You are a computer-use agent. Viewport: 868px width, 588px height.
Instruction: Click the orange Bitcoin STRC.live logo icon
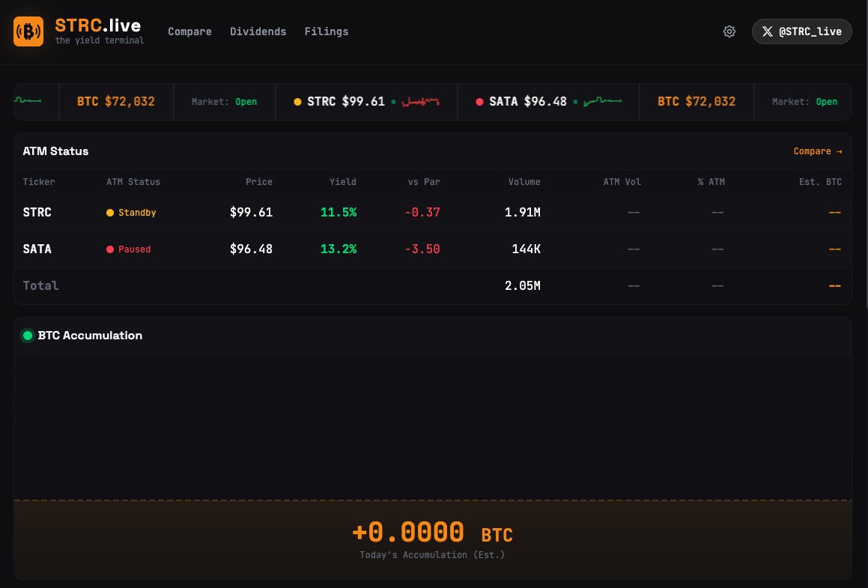28,31
